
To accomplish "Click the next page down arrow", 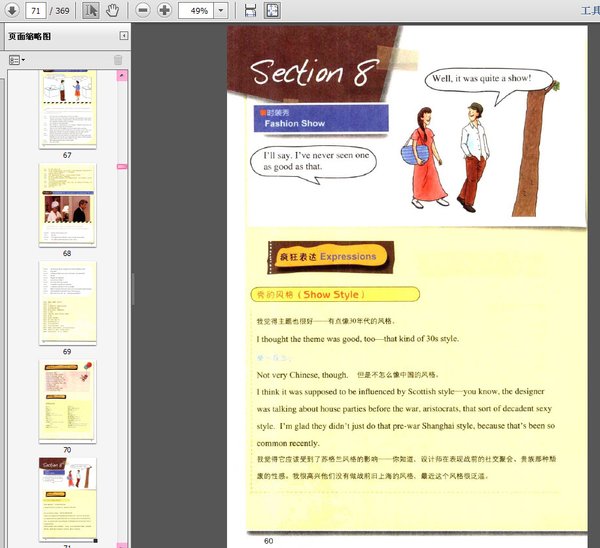I will click(11, 11).
